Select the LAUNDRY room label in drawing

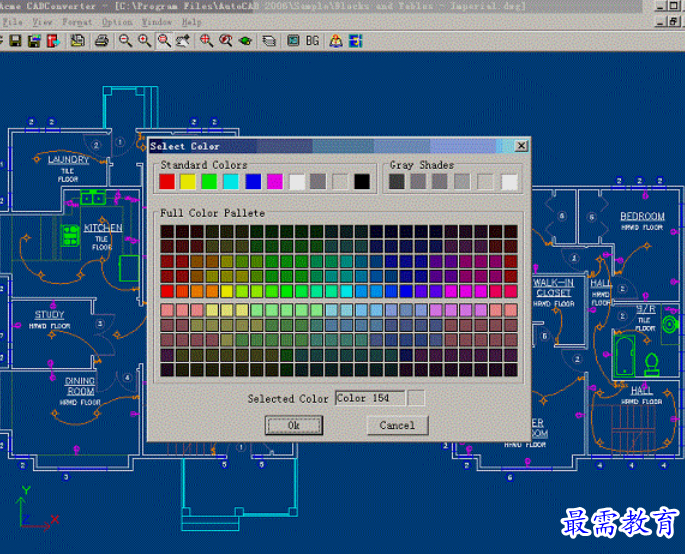click(x=68, y=159)
